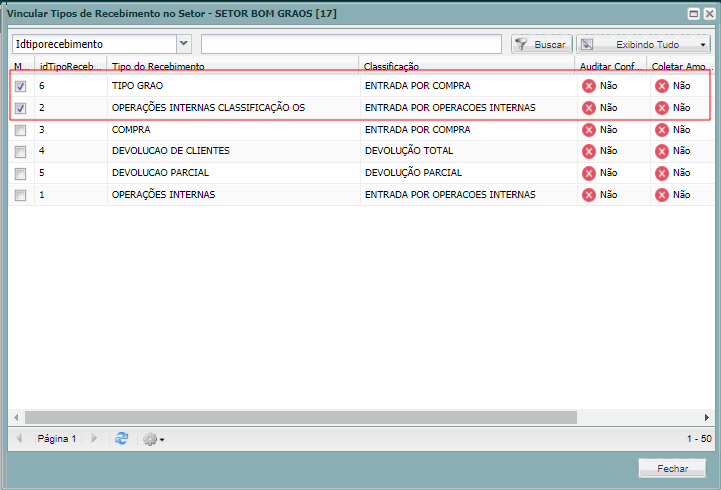Click Auditar Conf red X for DEVOLUCAO DE CLIENTES

[x=589, y=151]
